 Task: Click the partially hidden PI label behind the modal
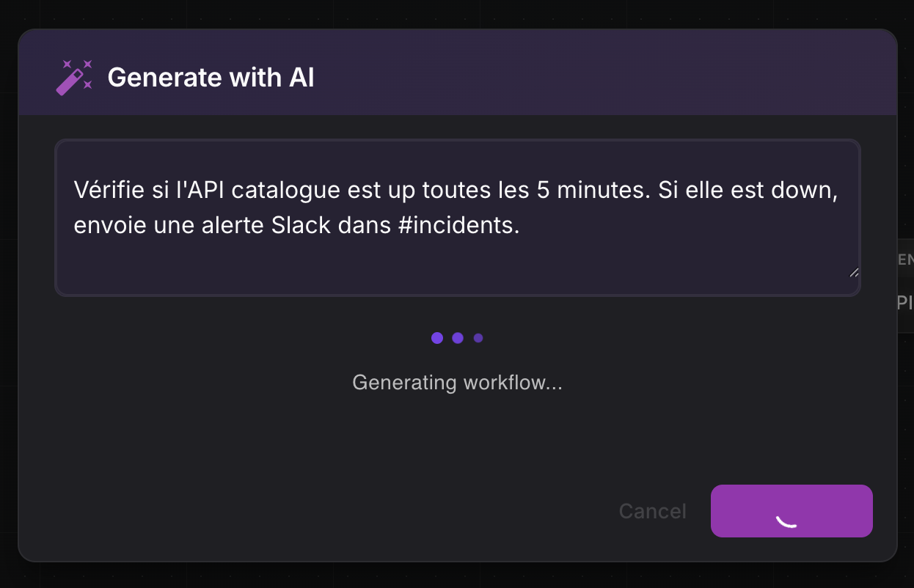(x=904, y=303)
